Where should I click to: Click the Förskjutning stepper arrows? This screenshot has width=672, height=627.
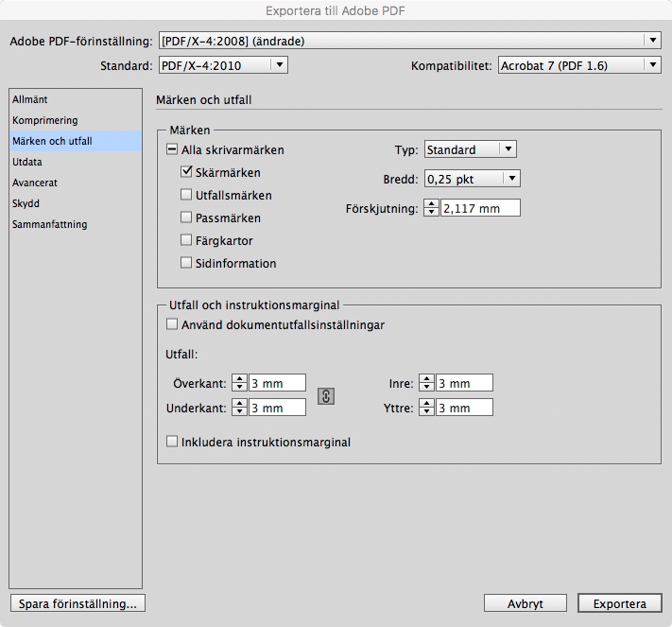pos(431,208)
